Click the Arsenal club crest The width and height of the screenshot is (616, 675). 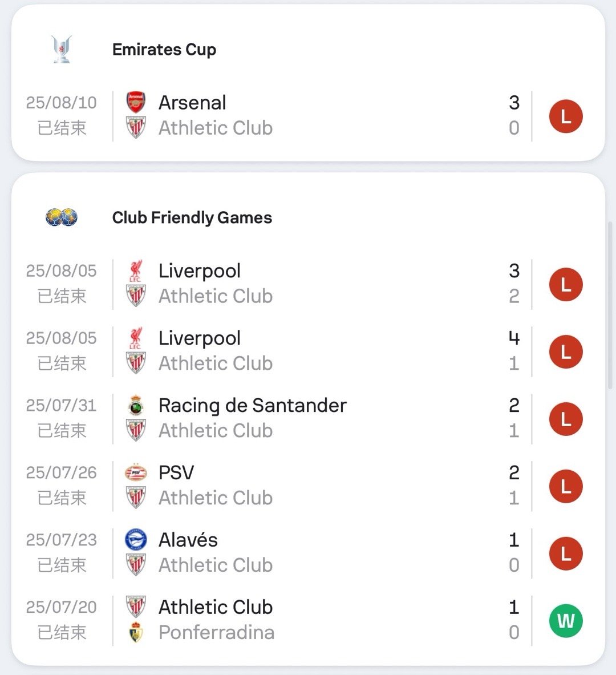[x=136, y=103]
